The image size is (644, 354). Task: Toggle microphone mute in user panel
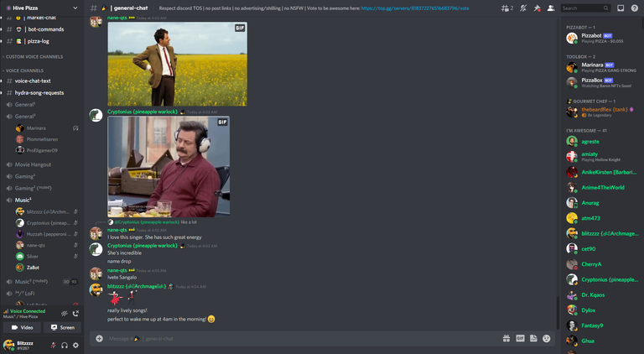coord(54,346)
